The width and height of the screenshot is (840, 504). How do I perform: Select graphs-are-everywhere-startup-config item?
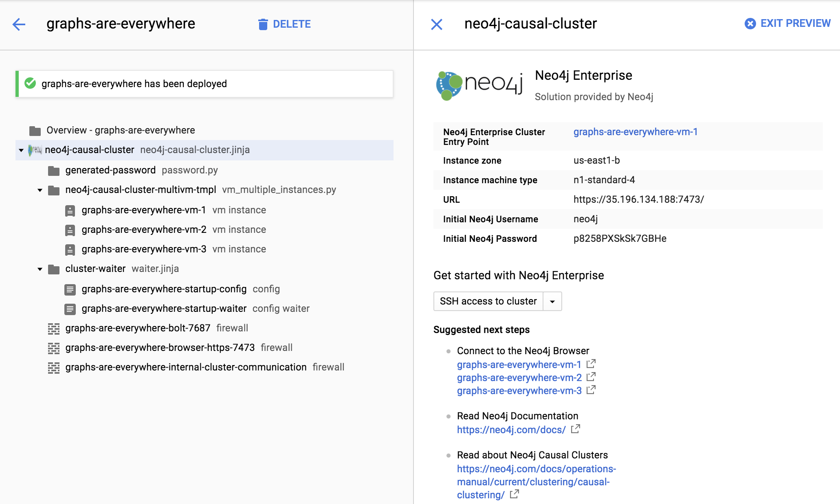164,289
